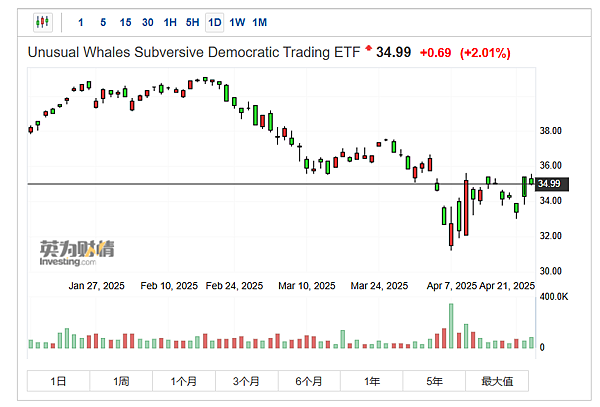Show the 最大值 maximum range

[497, 381]
